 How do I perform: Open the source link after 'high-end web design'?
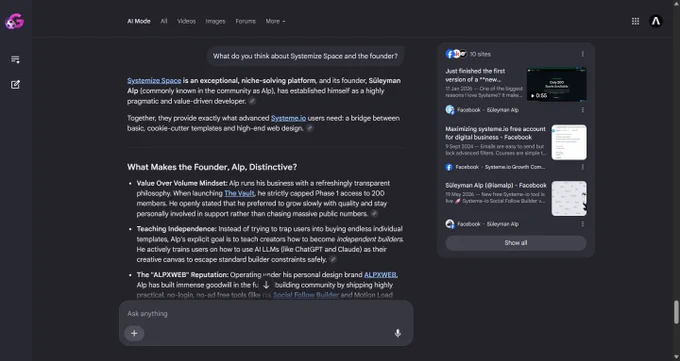click(x=310, y=128)
